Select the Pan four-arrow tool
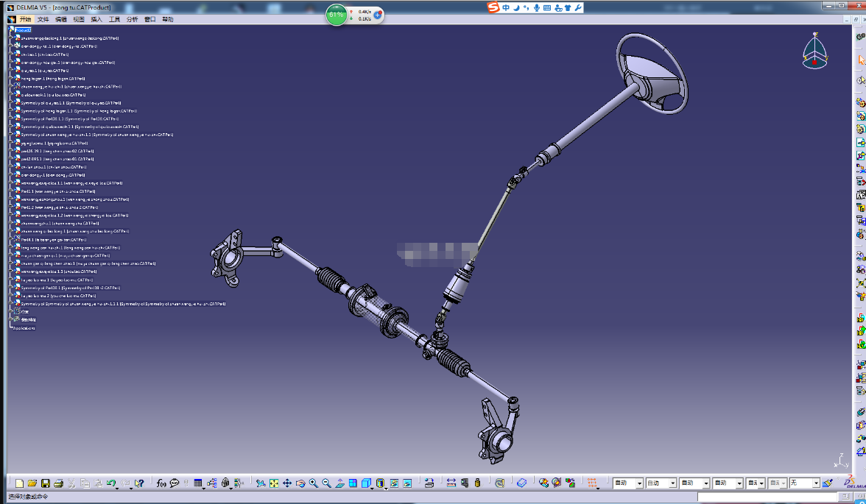The height and width of the screenshot is (504, 866). 287,483
